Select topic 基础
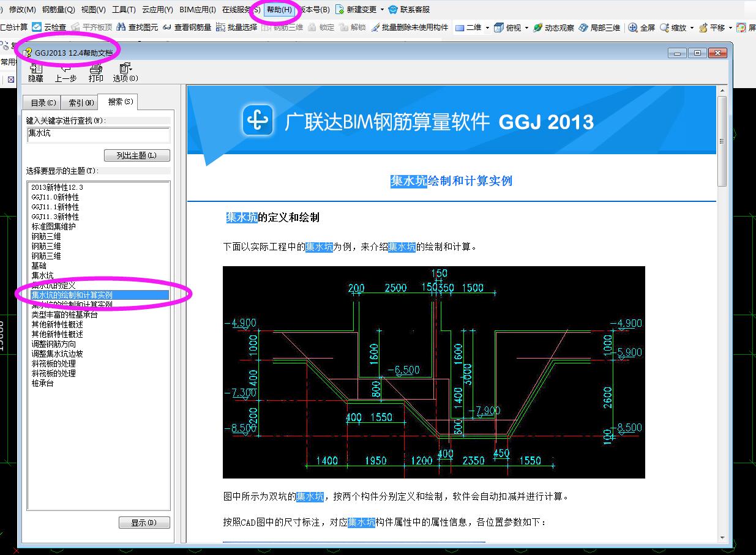Screen dimensions: 756x555 (x=39, y=266)
